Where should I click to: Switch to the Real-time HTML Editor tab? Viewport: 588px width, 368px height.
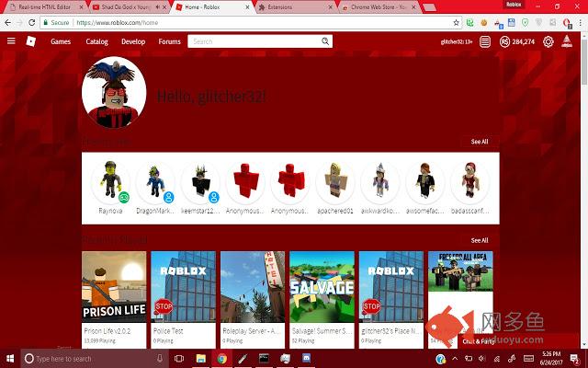pyautogui.click(x=44, y=6)
